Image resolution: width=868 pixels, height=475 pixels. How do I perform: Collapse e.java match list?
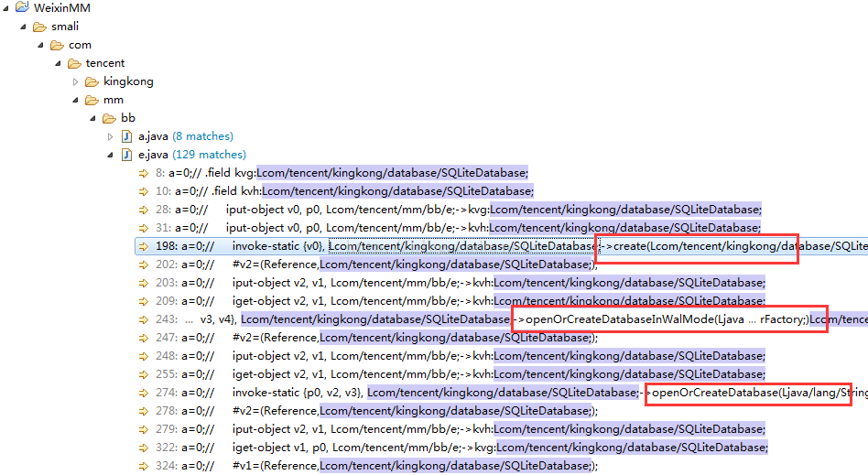tap(110, 155)
